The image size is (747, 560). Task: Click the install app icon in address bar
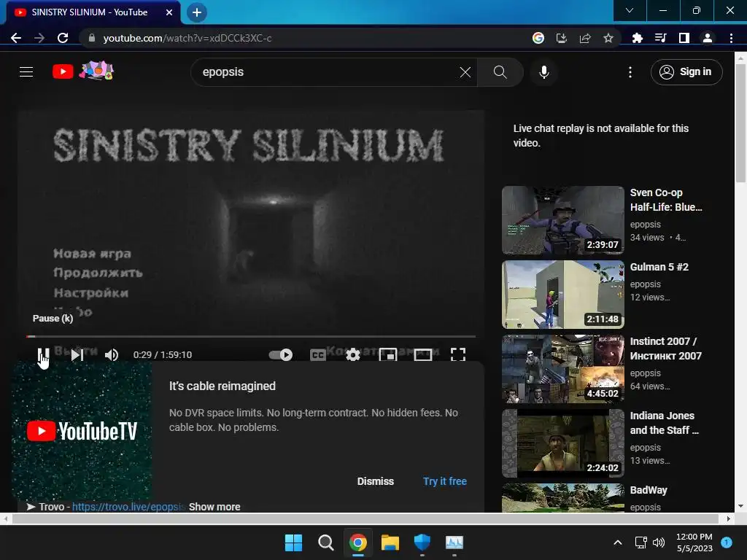pyautogui.click(x=562, y=38)
